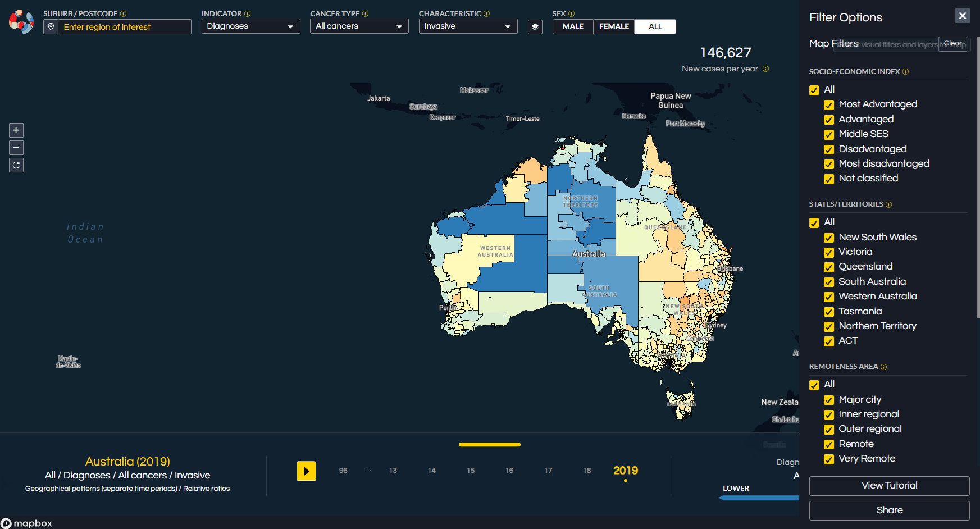Click the cancer atlas logo icon
Screen dimensions: 980x529
[21, 22]
